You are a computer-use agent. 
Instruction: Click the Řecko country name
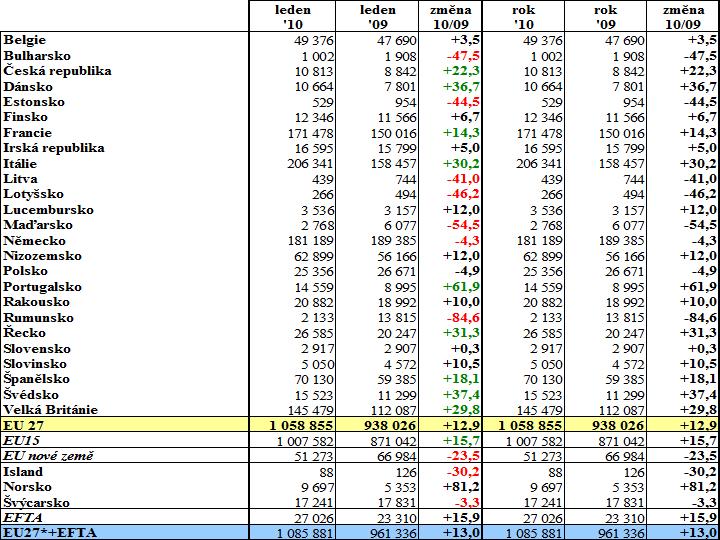[25, 332]
